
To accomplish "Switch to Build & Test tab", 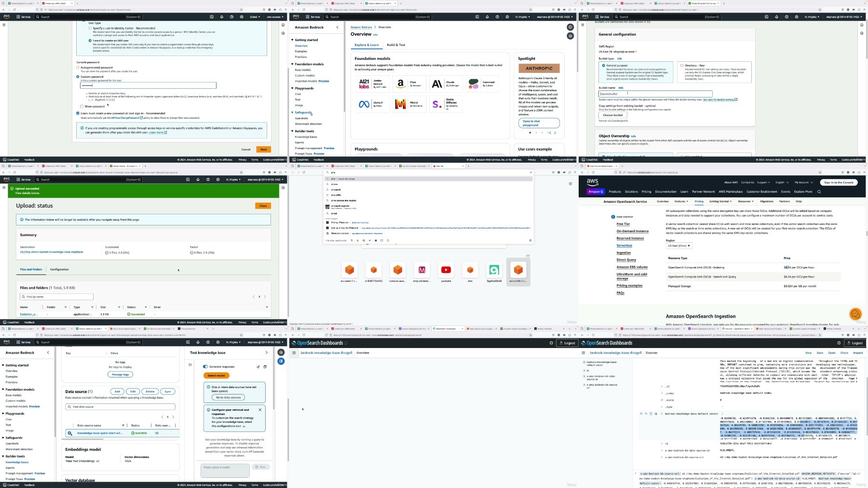I will point(396,45).
